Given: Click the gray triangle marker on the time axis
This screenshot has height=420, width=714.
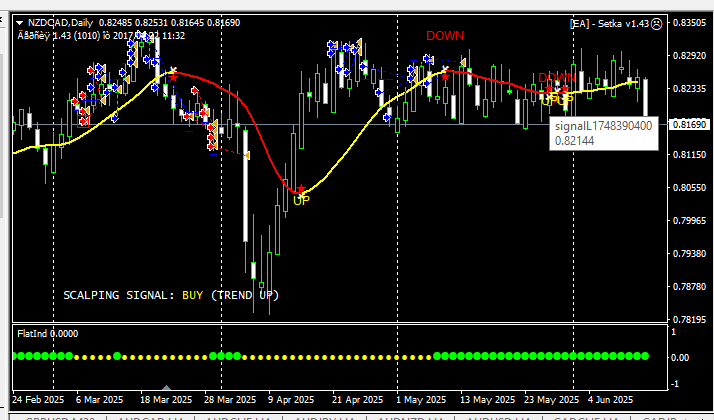Looking at the screenshot, I should click(x=167, y=388).
